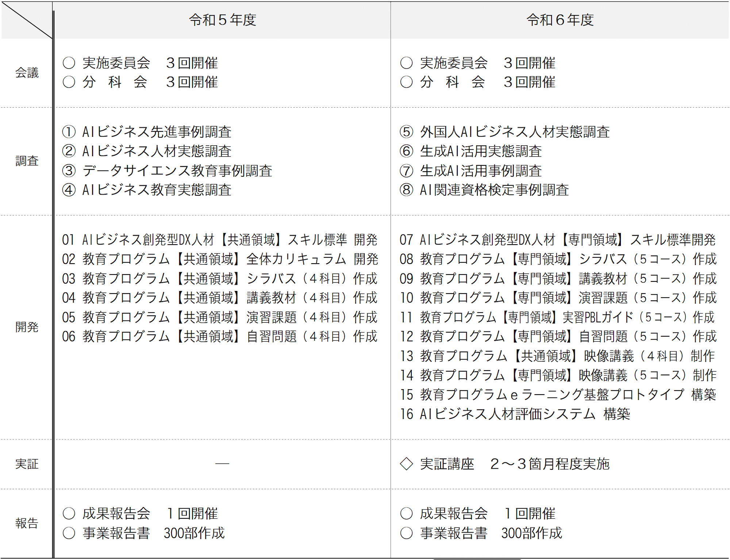Click item ③ データサイエンス教育事例調査
Viewport: 730px width, 560px height.
pos(167,170)
